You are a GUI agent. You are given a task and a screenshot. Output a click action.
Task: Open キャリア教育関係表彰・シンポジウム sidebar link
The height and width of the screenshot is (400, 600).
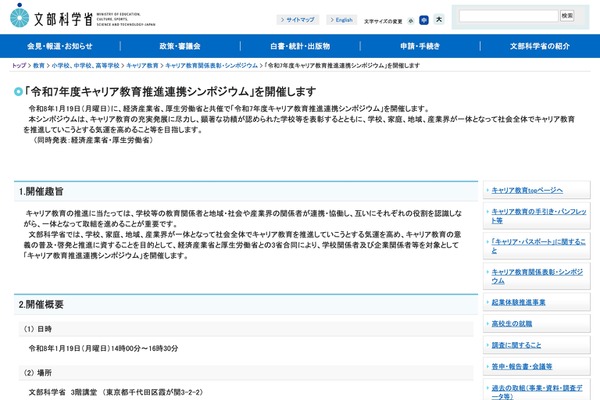(537, 276)
